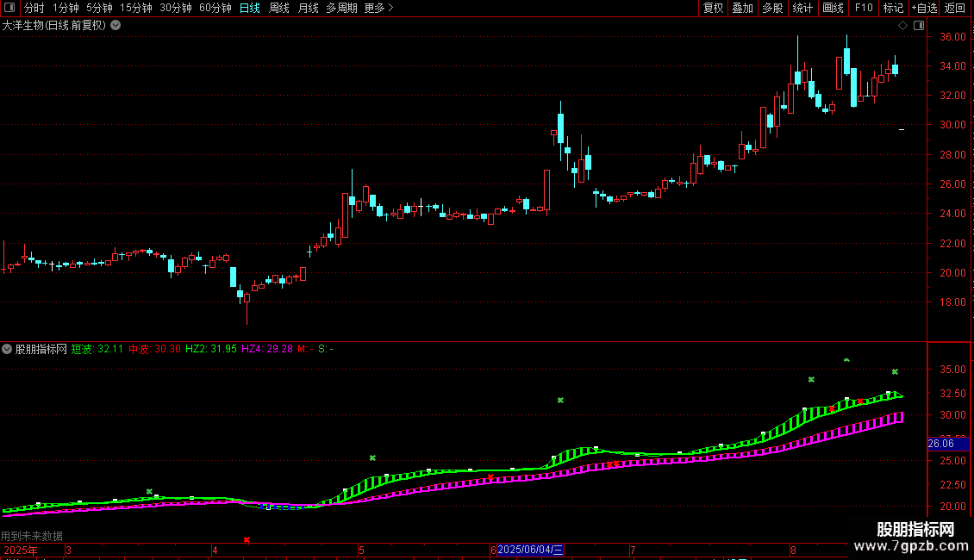
Task: Select the 1分钟 period
Action: coord(66,8)
